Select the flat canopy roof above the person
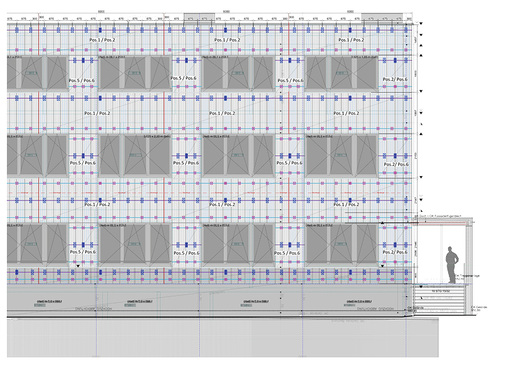This screenshot has width=506, height=365. (x=443, y=220)
